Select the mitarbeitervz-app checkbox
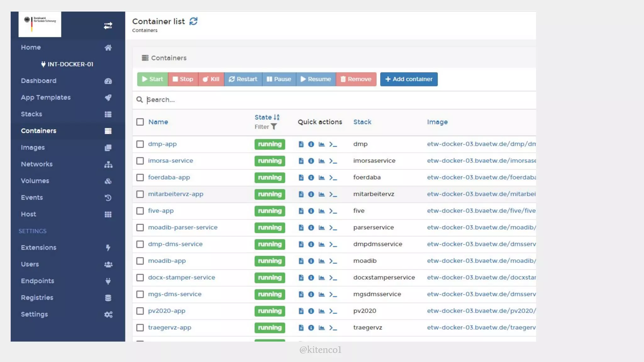This screenshot has height=362, width=644. tap(140, 194)
